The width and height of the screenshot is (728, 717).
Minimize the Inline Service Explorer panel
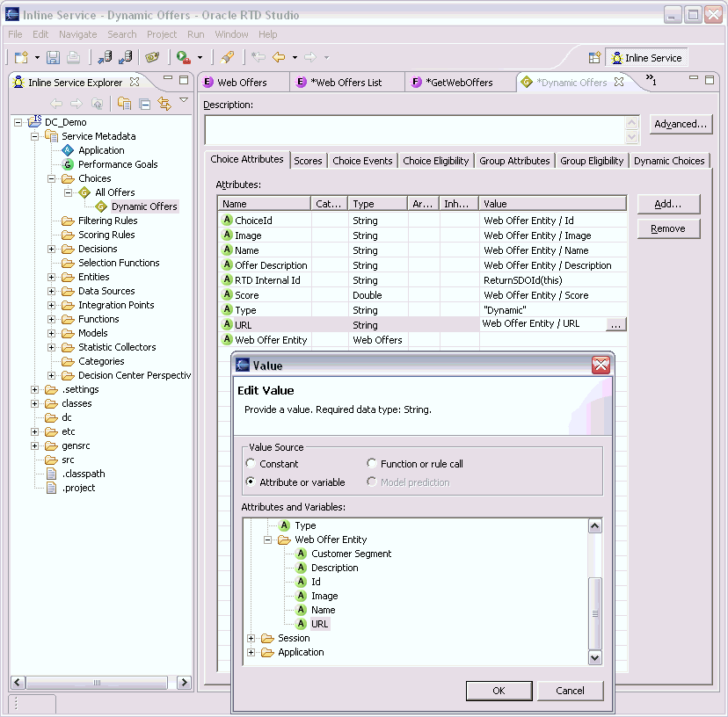point(168,78)
